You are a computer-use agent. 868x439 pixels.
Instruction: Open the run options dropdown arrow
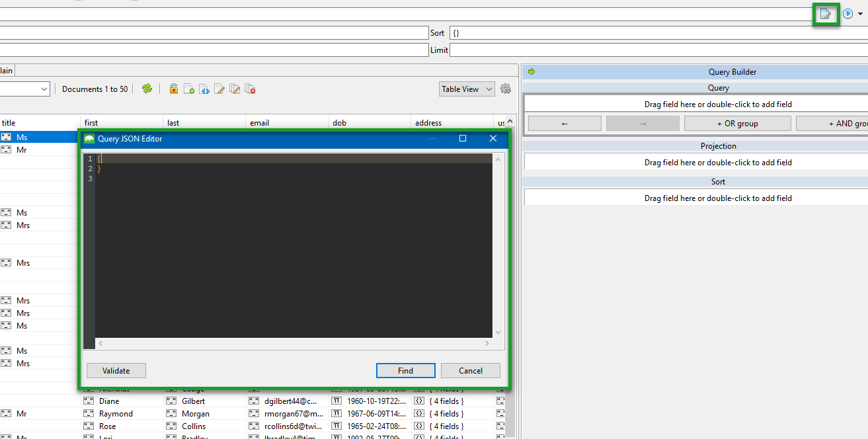coord(861,13)
